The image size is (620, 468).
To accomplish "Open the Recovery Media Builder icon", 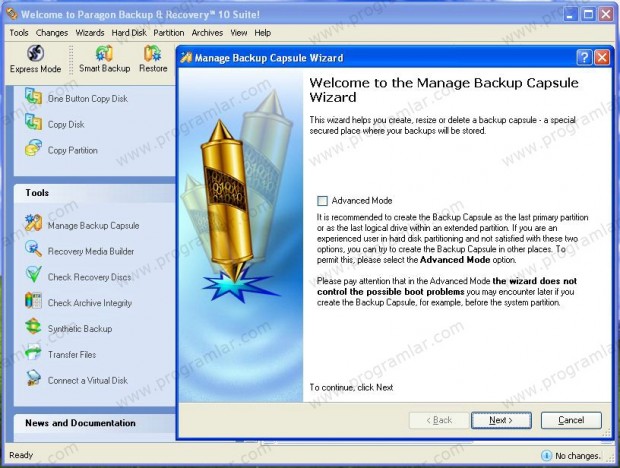I will pyautogui.click(x=33, y=249).
